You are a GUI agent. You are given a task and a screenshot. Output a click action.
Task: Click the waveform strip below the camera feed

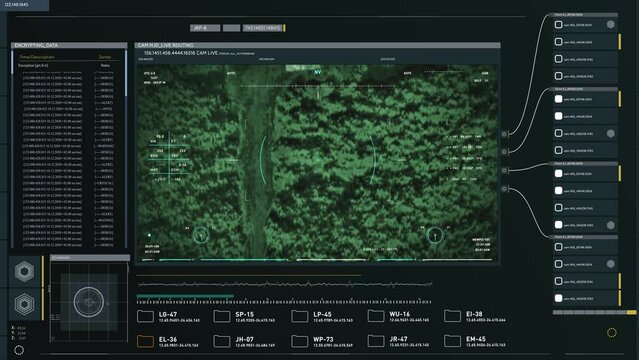coord(284,284)
